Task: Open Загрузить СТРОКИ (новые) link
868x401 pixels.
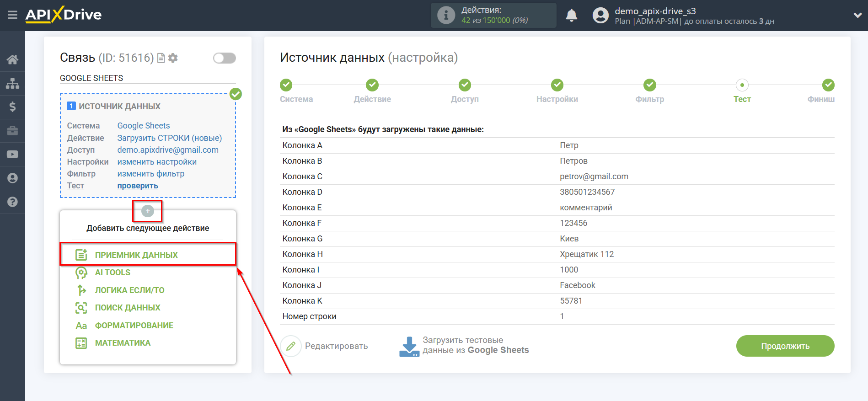Action: pyautogui.click(x=170, y=138)
